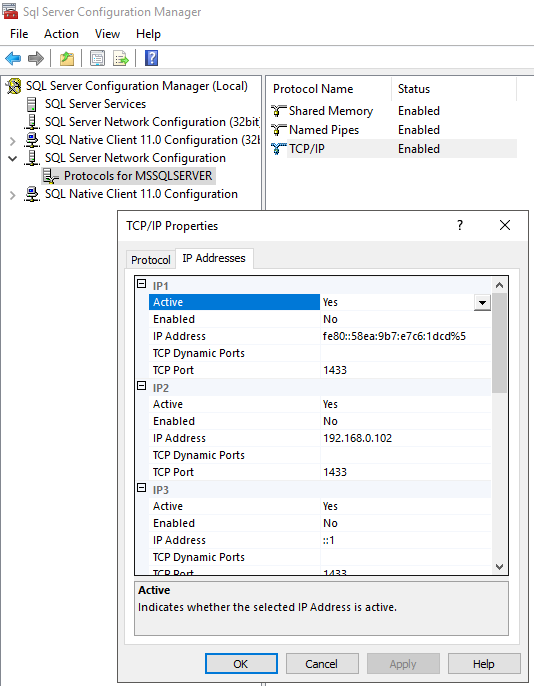Select the TCP/IP protocol icon
This screenshot has height=686, width=534.
(278, 149)
